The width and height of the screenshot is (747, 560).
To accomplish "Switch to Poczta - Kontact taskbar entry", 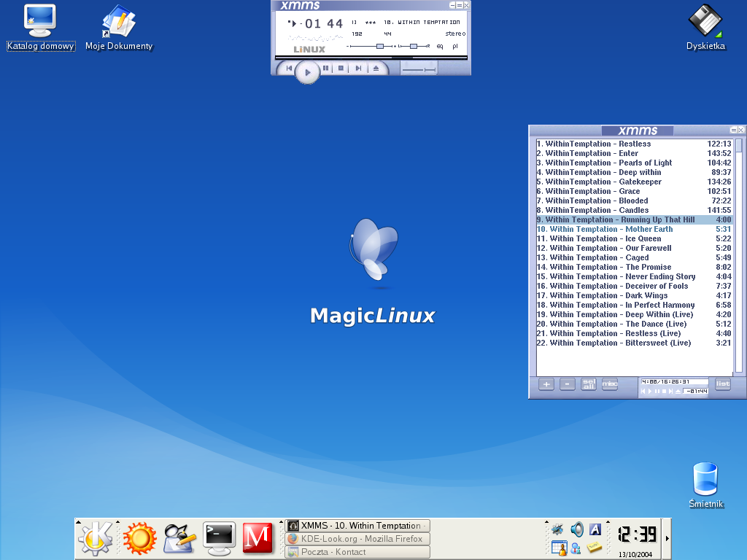I will 357,552.
